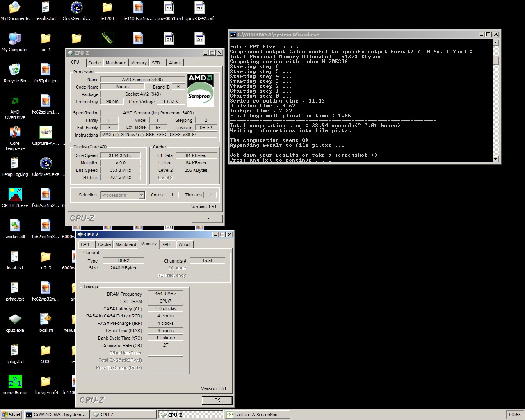The image size is (525, 420).
Task: Click the Bus Speed value 353.8 MHz
Action: [x=121, y=170]
